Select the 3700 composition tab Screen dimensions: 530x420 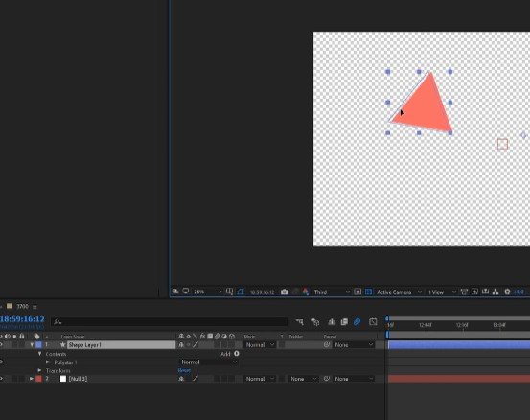22,307
